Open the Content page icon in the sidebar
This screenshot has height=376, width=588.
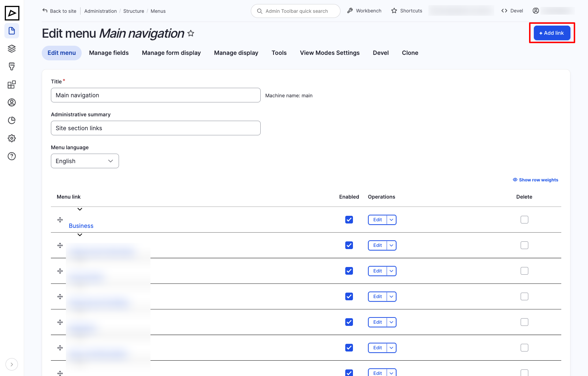[12, 31]
